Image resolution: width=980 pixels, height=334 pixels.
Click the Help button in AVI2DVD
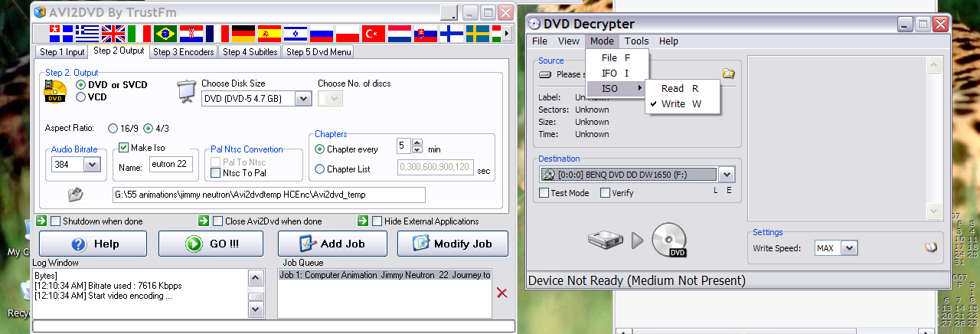pyautogui.click(x=93, y=244)
